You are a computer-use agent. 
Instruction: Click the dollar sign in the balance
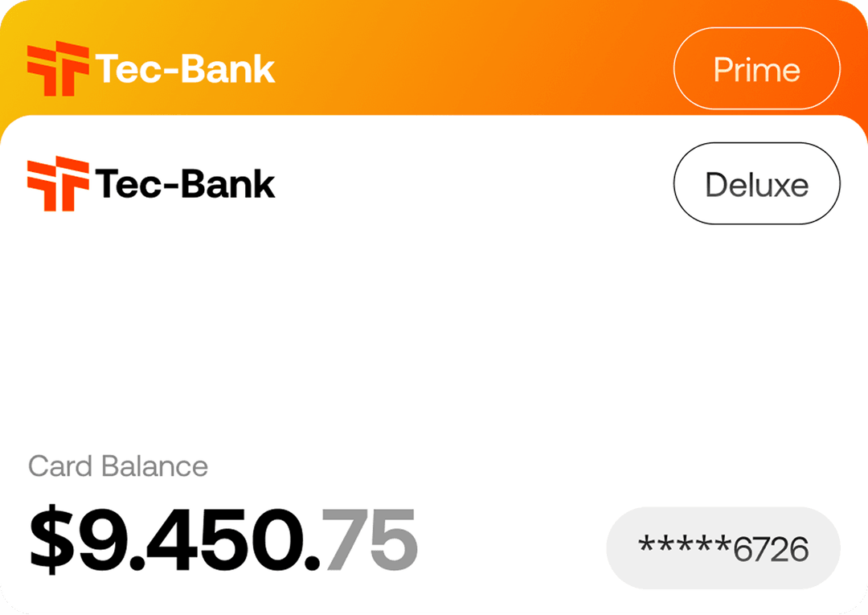(50, 538)
